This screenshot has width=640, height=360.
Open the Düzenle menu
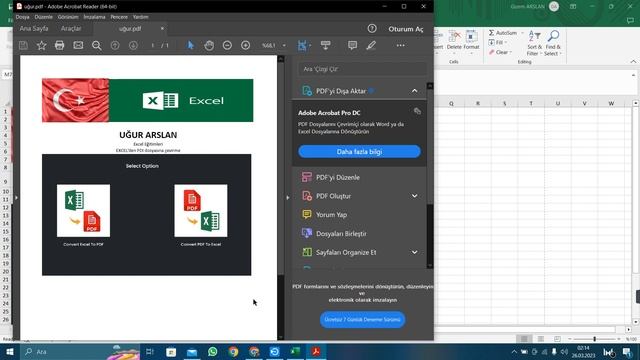(44, 17)
